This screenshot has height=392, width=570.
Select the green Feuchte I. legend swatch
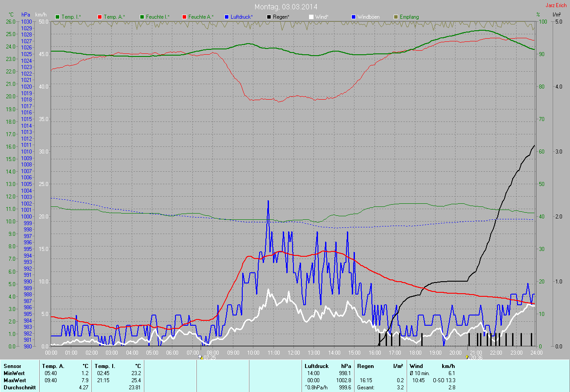point(142,17)
